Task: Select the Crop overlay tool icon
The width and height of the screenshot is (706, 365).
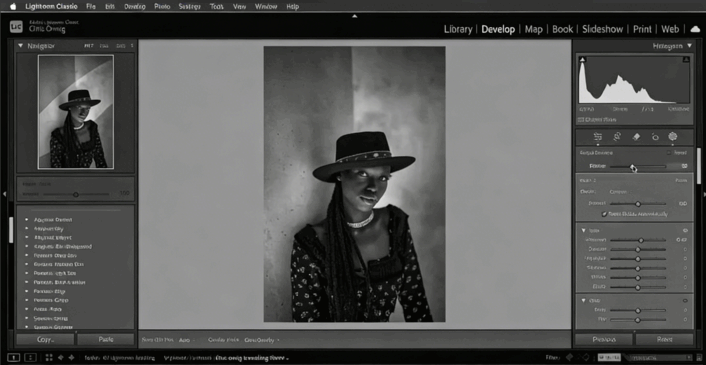Action: 617,137
